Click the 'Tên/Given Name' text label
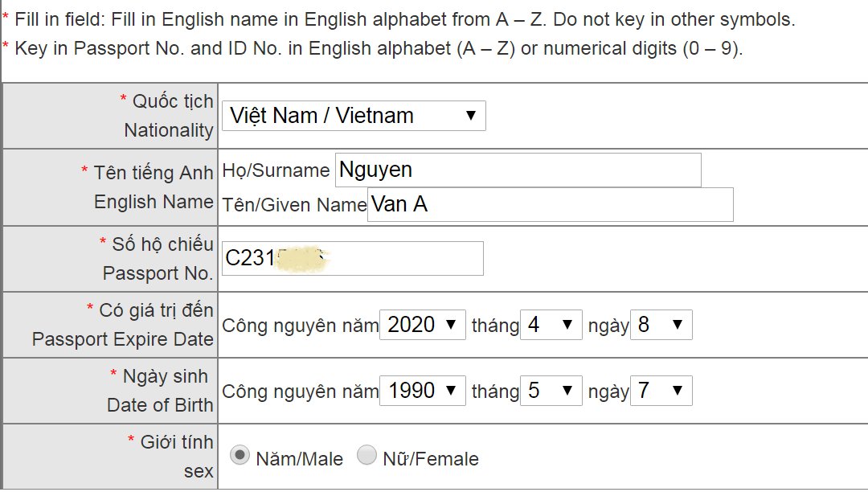Image resolution: width=868 pixels, height=492 pixels. [x=294, y=205]
